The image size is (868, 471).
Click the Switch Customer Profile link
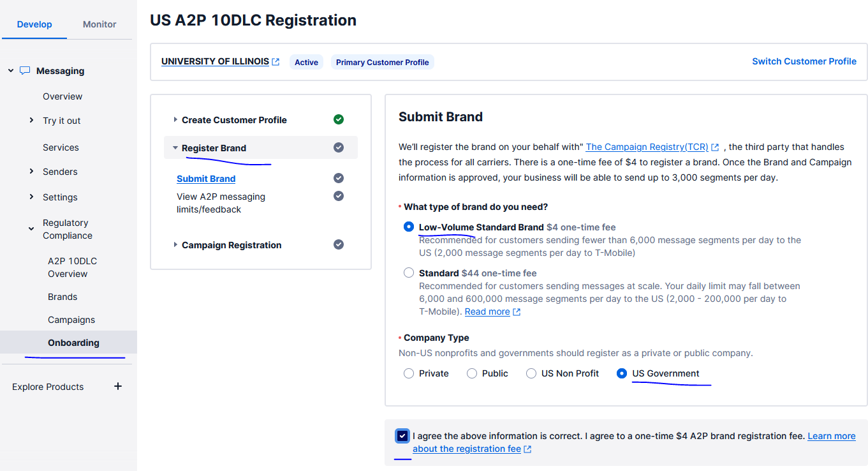coord(804,61)
